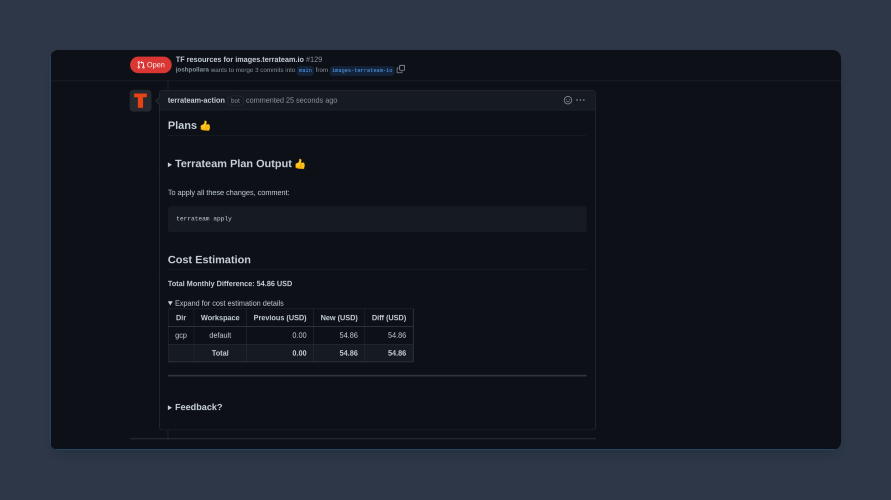The image size is (891, 500).
Task: Click the bot label badge
Action: coord(235,101)
